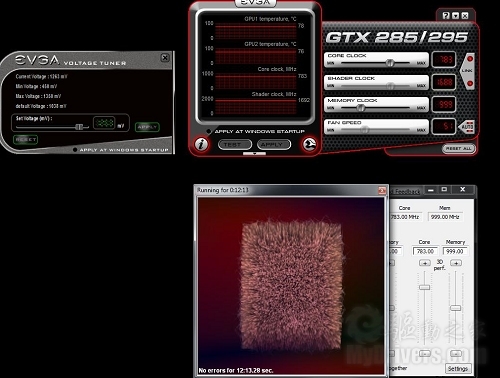Viewport: 500px width, 378px height.
Task: Close the clock panel window
Action: (x=463, y=189)
